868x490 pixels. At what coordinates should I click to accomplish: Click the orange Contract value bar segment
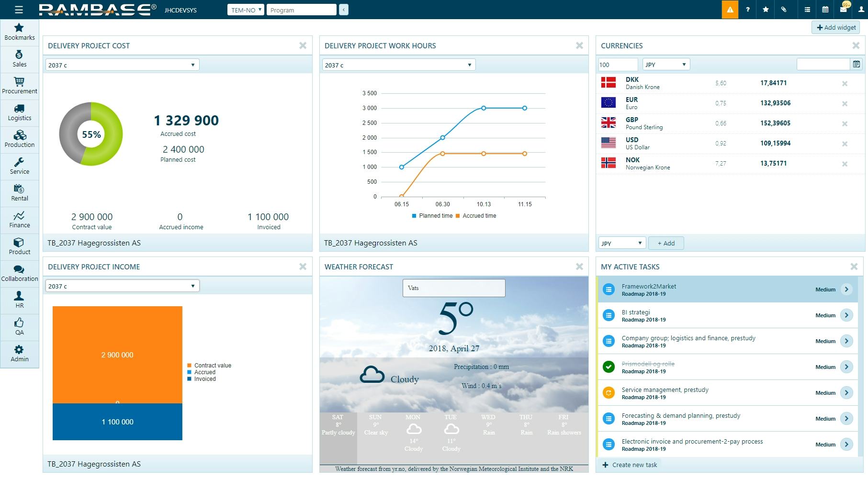[117, 355]
